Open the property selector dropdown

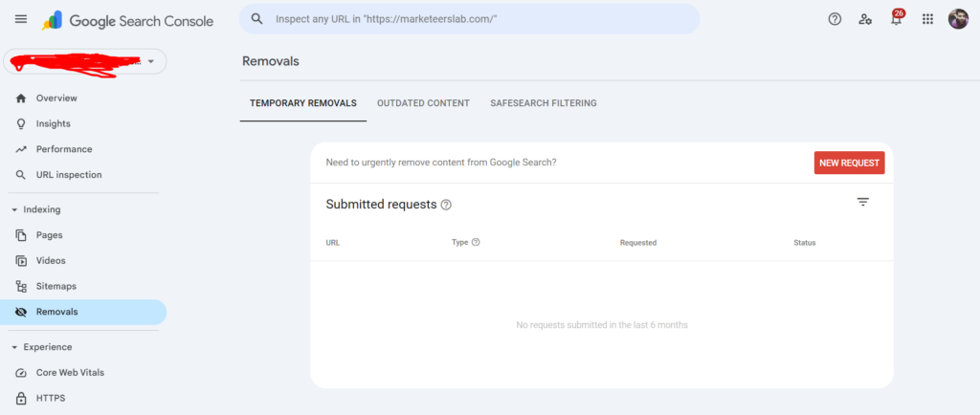click(150, 61)
